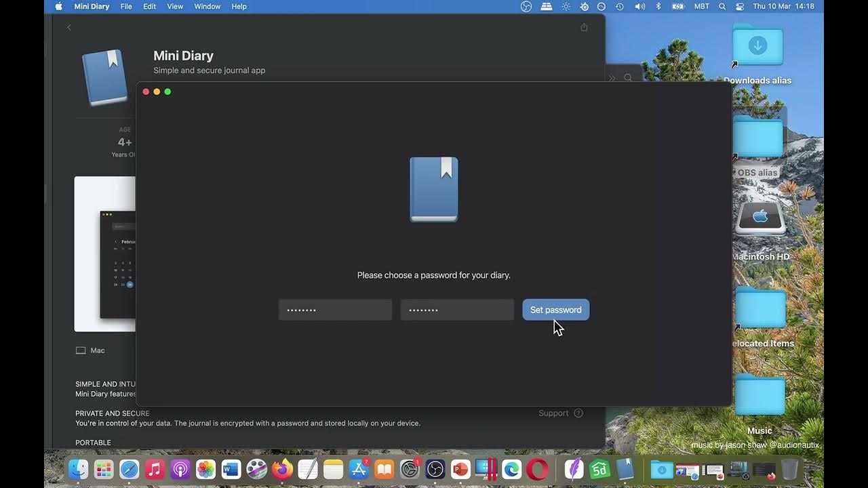
Task: Open PowerPoint from the Dock
Action: pyautogui.click(x=460, y=469)
